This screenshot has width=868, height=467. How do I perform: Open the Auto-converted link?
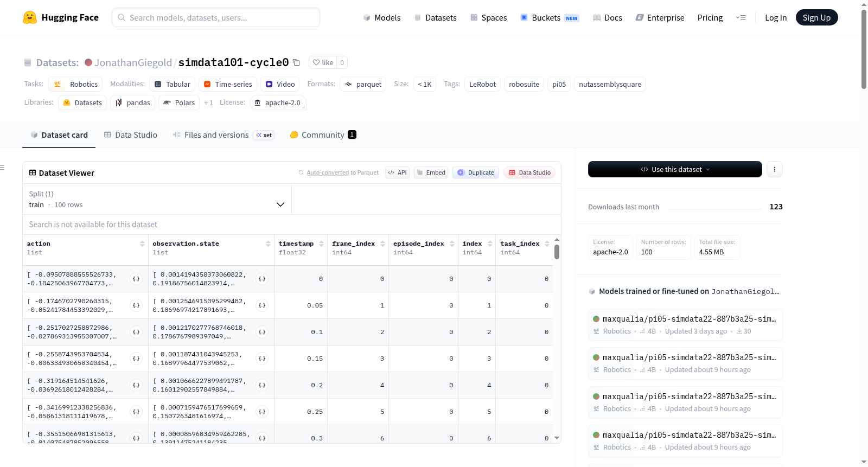point(328,172)
